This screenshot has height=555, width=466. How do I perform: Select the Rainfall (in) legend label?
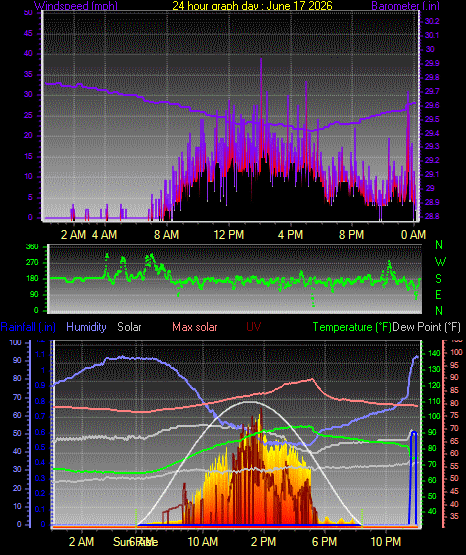[x=28, y=327]
